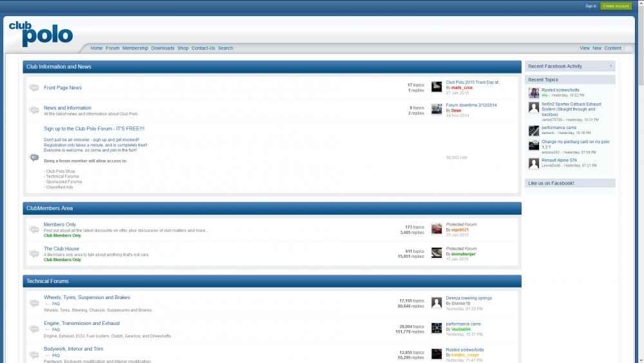Image resolution: width=644 pixels, height=363 pixels.
Task: Collapse the Recent Facebook Activity block
Action: click(x=611, y=66)
